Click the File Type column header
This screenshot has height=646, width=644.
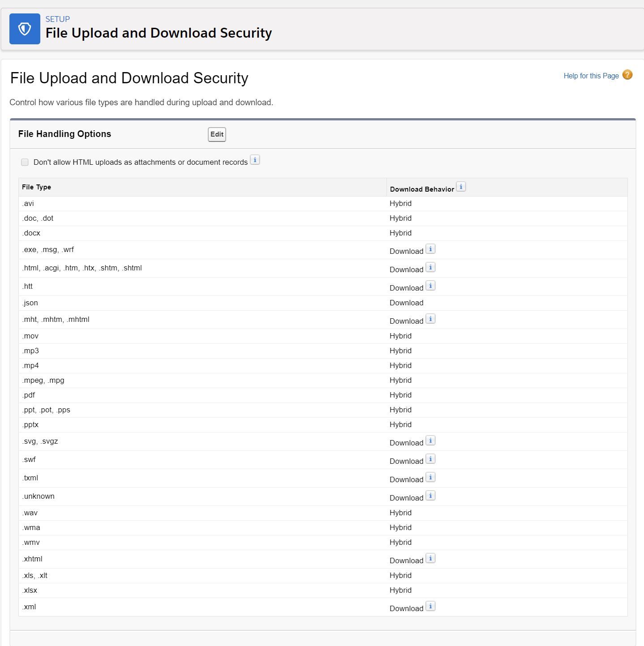point(37,187)
